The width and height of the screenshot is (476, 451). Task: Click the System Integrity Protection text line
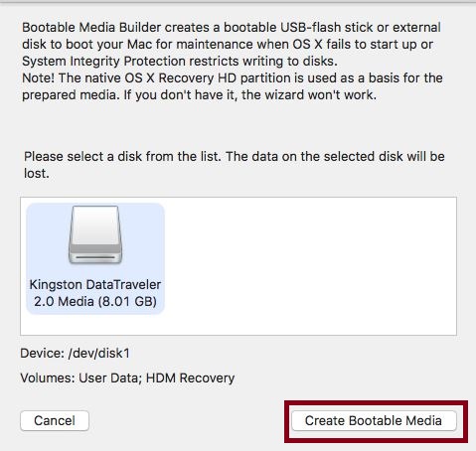[x=180, y=61]
